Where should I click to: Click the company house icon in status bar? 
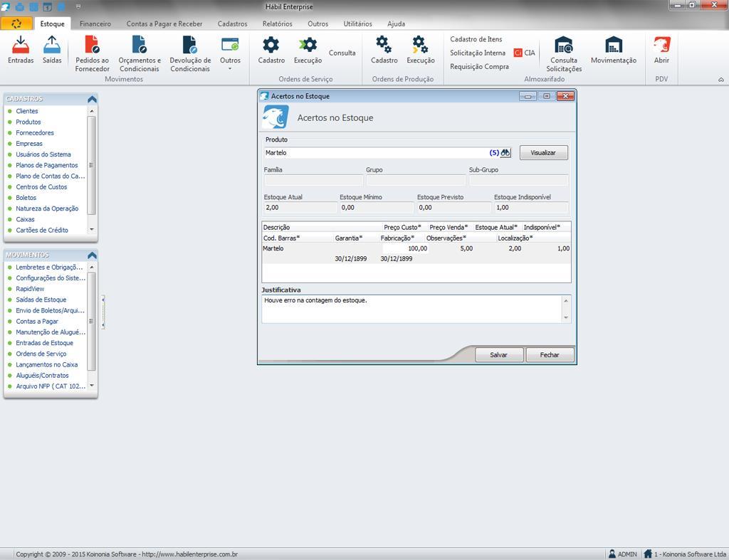648,554
